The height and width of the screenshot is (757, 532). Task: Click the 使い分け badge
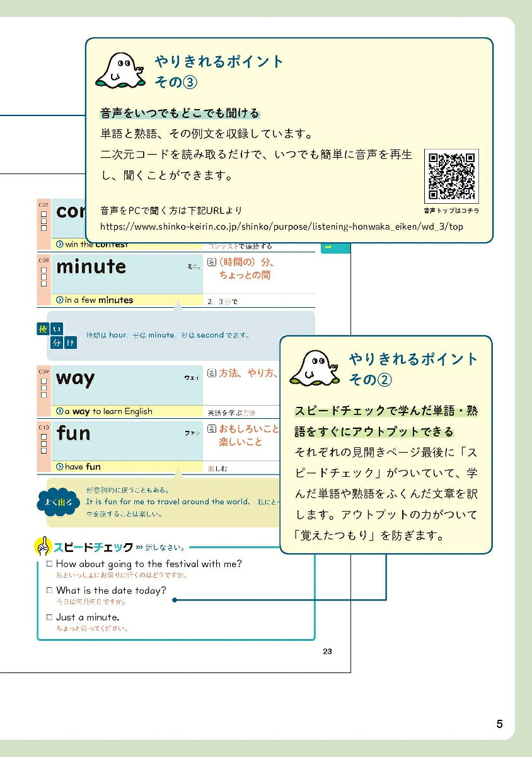pos(57,336)
